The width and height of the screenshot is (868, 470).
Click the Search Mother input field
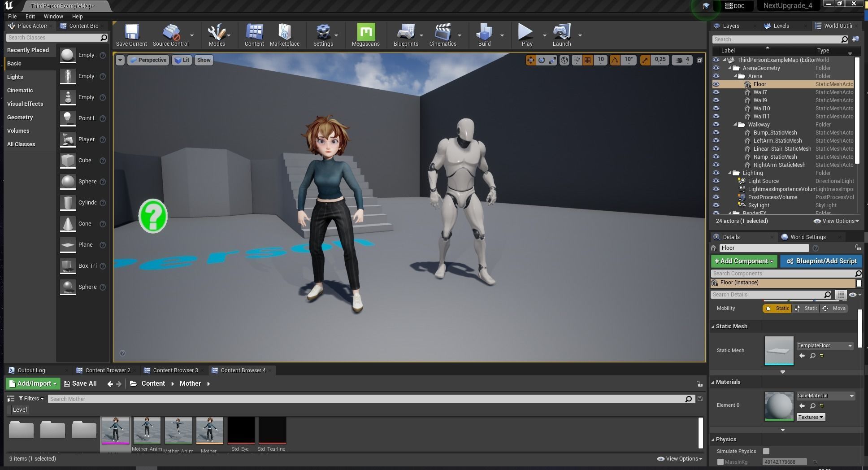(x=370, y=399)
